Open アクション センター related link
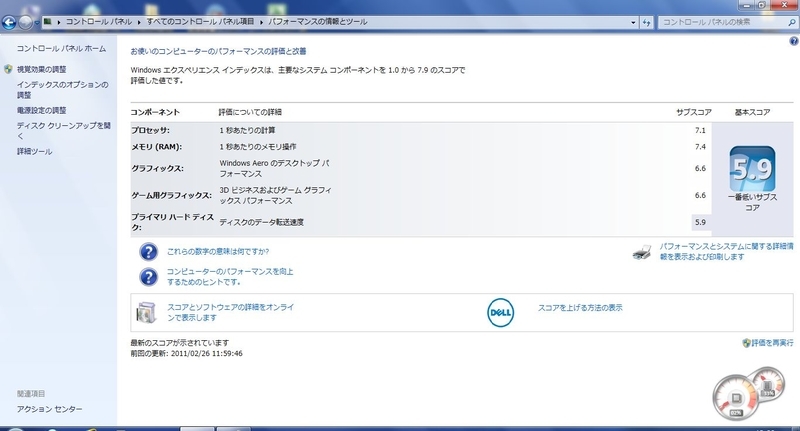This screenshot has height=431, width=800. pyautogui.click(x=49, y=409)
